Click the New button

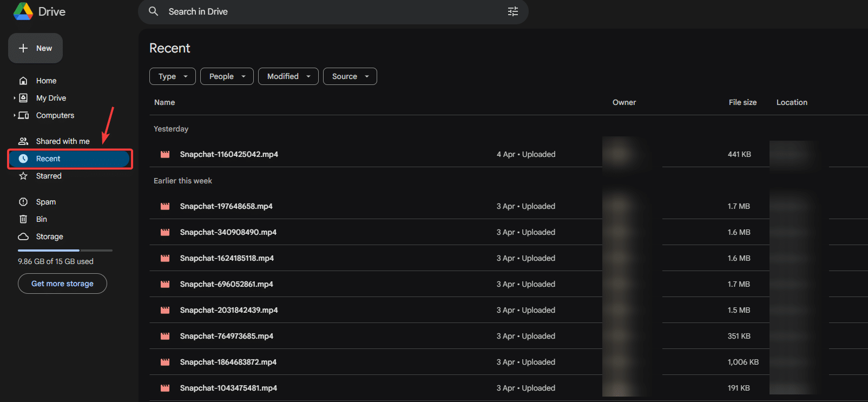(x=35, y=48)
